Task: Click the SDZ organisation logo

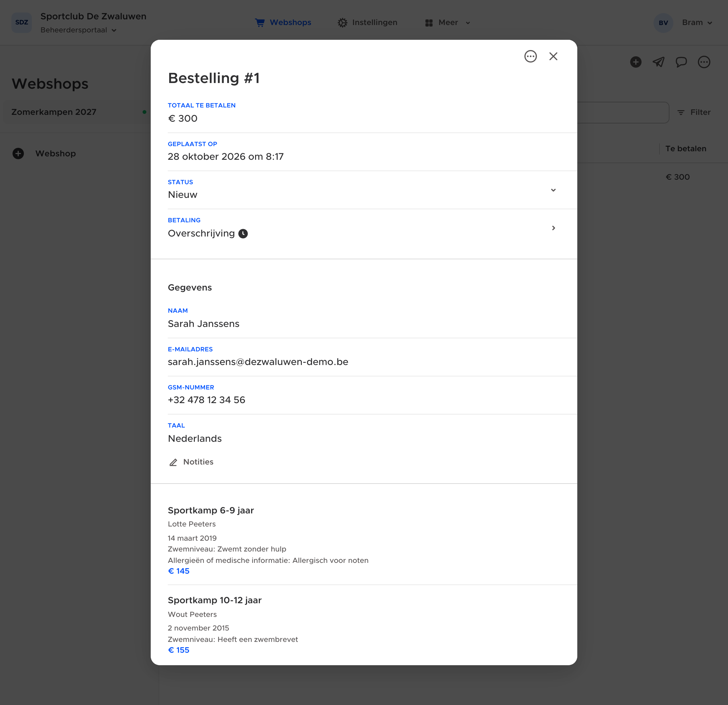Action: 22,23
